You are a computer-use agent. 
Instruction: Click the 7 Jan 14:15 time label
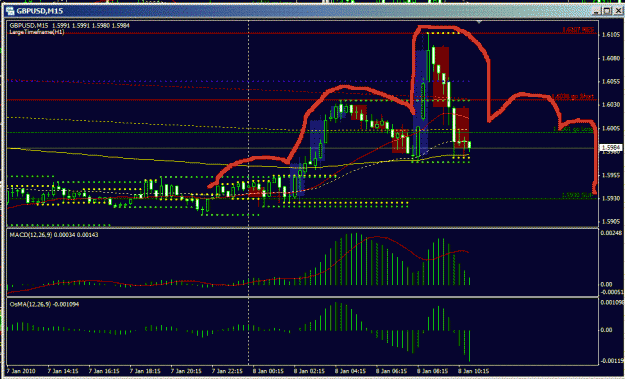tap(63, 371)
